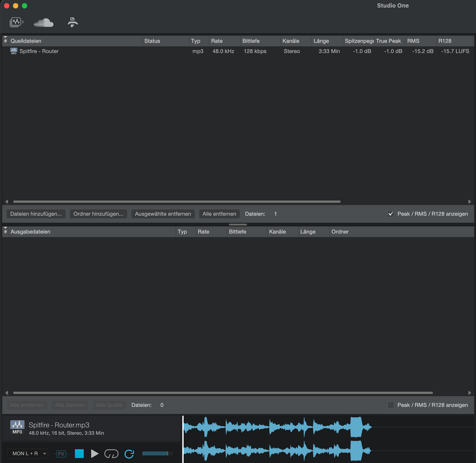
Task: Sort source list by Rate header
Action: [x=225, y=41]
